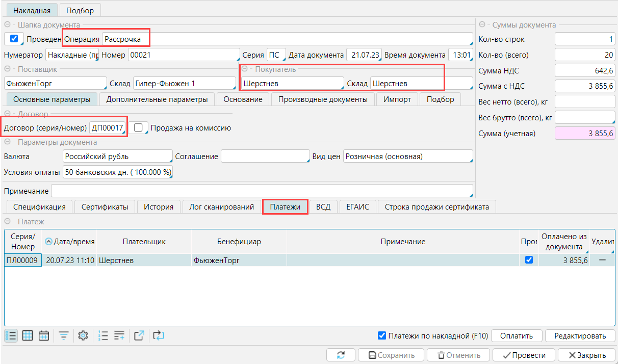The image size is (618, 364).
Task: Click the delete minus icon in payment row
Action: click(x=602, y=260)
